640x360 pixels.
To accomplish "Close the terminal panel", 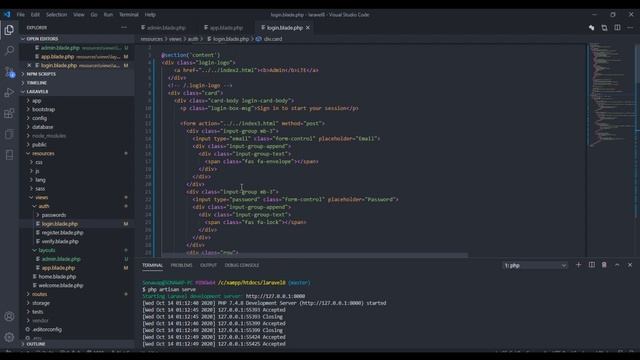I will click(x=630, y=265).
